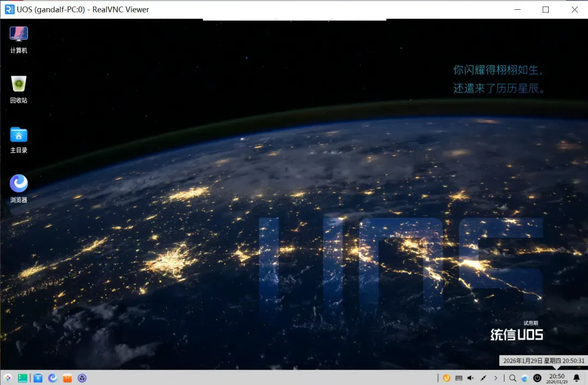This screenshot has width=588, height=385.
Task: Open the notification bell icon
Action: pos(577,378)
